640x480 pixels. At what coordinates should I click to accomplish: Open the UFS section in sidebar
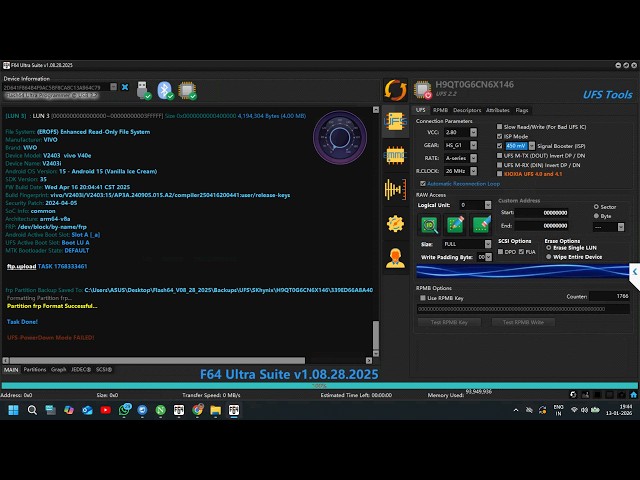[x=395, y=121]
